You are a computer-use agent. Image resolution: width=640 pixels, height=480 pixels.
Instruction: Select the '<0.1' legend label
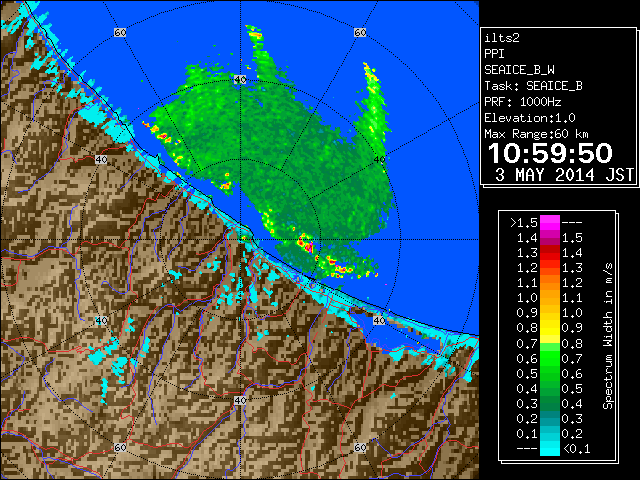tap(577, 449)
